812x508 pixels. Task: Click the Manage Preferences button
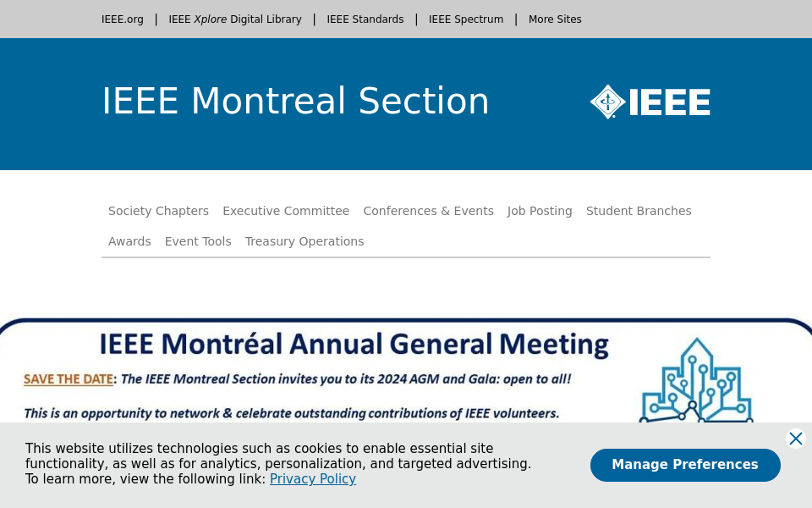[x=685, y=465]
